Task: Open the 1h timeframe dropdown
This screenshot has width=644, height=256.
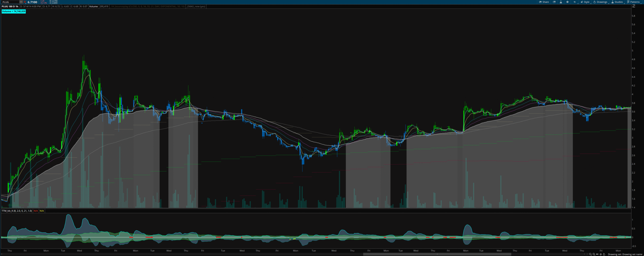Action: pos(575,2)
